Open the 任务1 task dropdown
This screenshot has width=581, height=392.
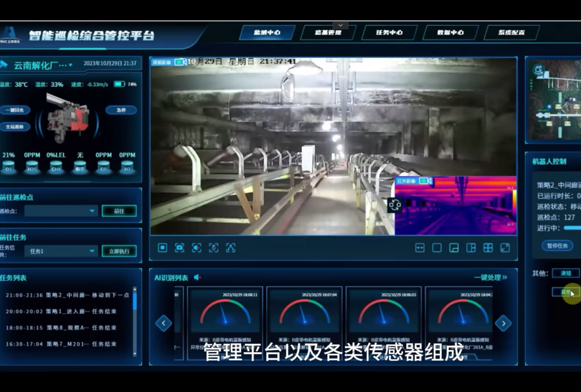coord(61,251)
